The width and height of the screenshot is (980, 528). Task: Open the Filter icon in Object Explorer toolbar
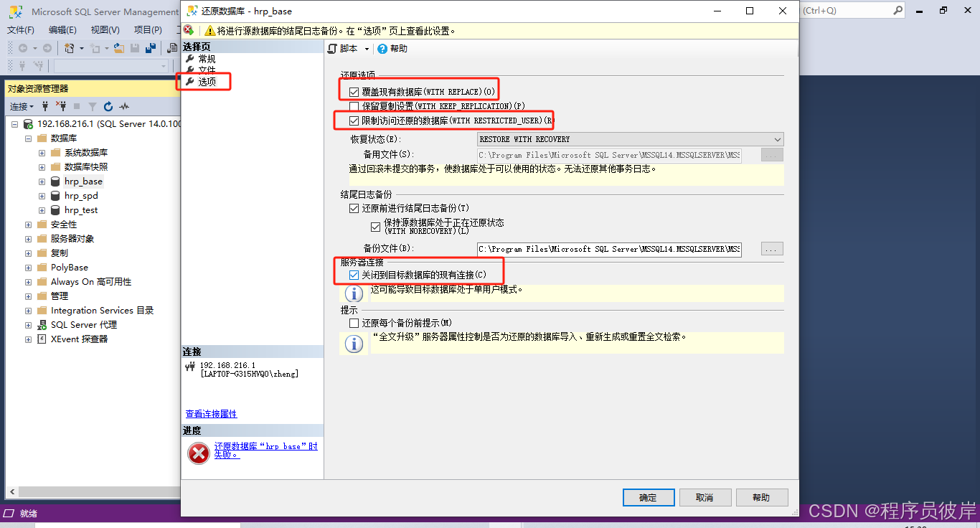point(93,107)
